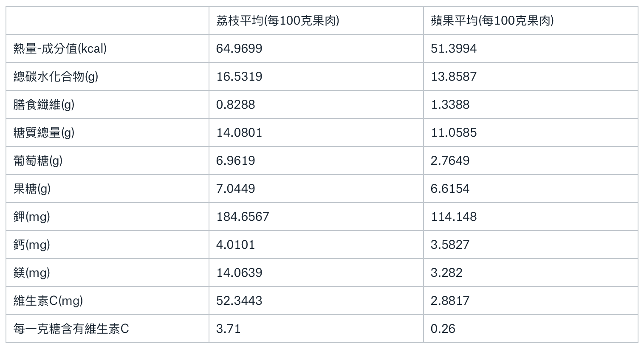This screenshot has width=644, height=349.
Task: Select the 糖質總量(g) row label
Action: 44,132
